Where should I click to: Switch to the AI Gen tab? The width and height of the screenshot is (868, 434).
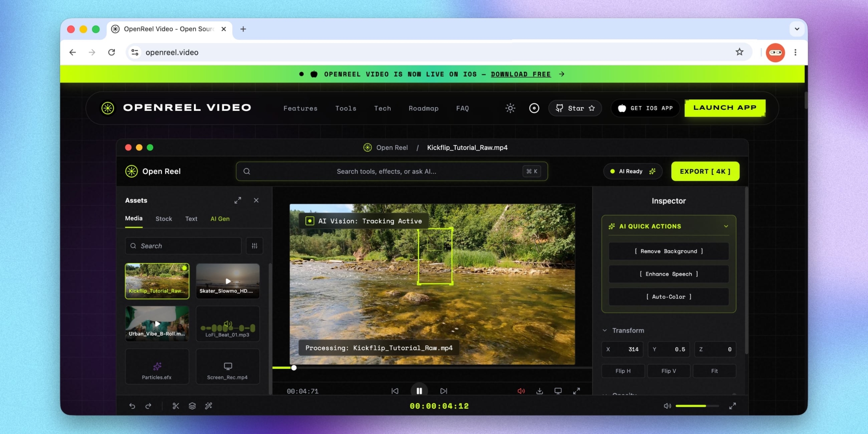click(220, 219)
